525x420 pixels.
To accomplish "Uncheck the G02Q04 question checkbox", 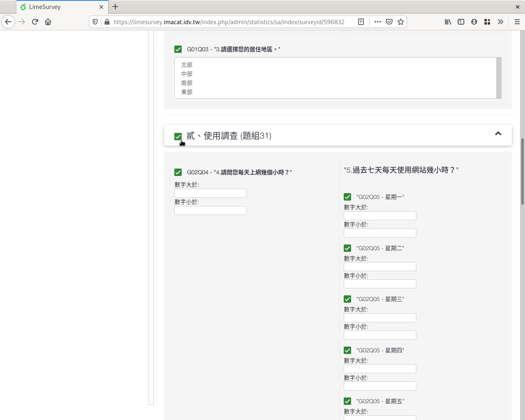I will (x=178, y=172).
